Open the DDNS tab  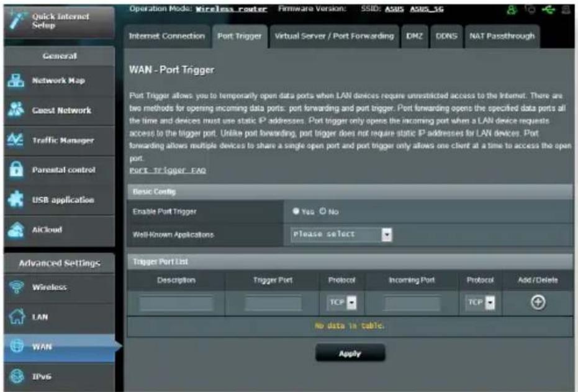(x=446, y=37)
